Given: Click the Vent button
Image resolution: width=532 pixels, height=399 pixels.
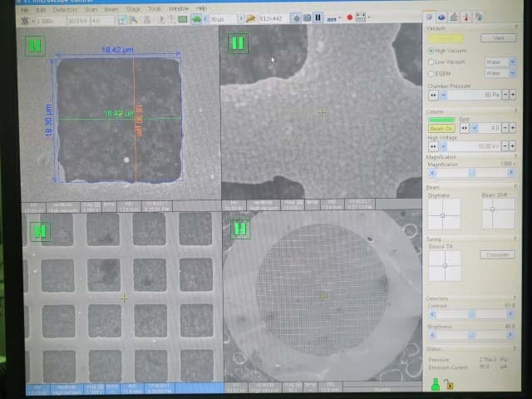Looking at the screenshot, I should (x=499, y=37).
